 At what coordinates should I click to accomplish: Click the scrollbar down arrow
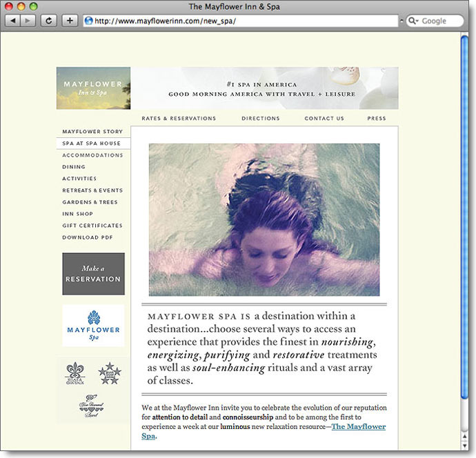click(x=464, y=446)
